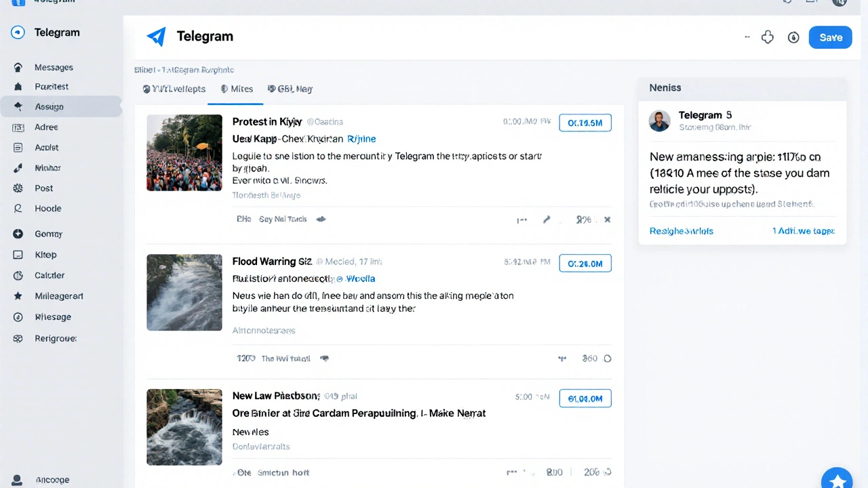Select the Post item in the left sidebar
The height and width of the screenshot is (488, 868).
pyautogui.click(x=43, y=188)
